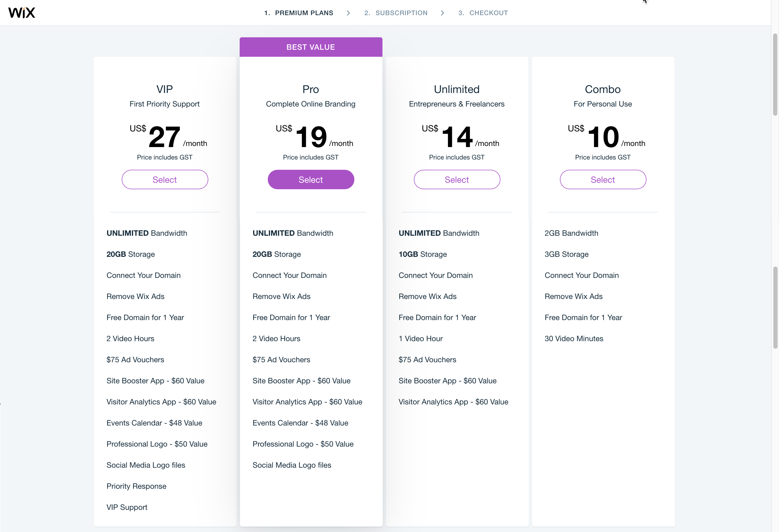Screen dimensions: 779x532
Task: Select the Pro plan
Action: 311,179
